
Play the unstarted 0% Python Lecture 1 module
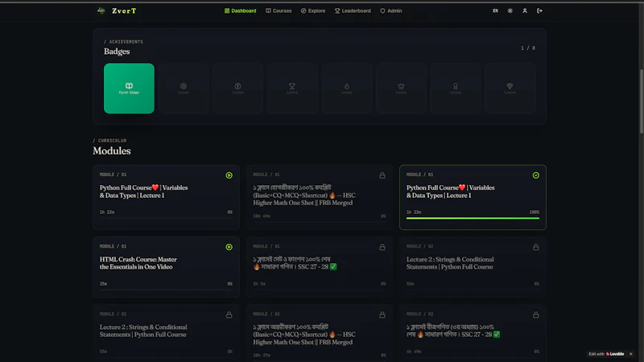point(229,175)
